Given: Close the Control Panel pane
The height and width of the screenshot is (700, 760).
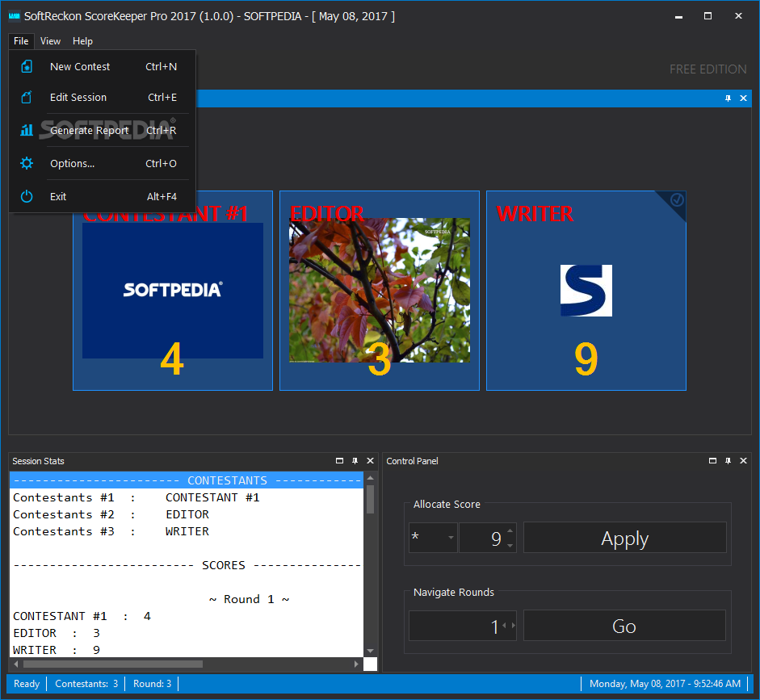Looking at the screenshot, I should pos(743,461).
